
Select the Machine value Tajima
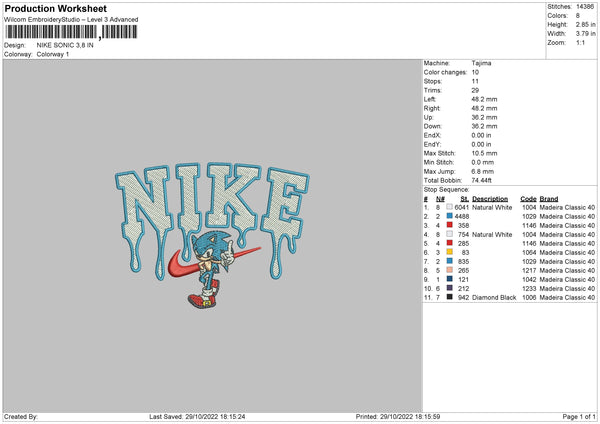pos(481,63)
